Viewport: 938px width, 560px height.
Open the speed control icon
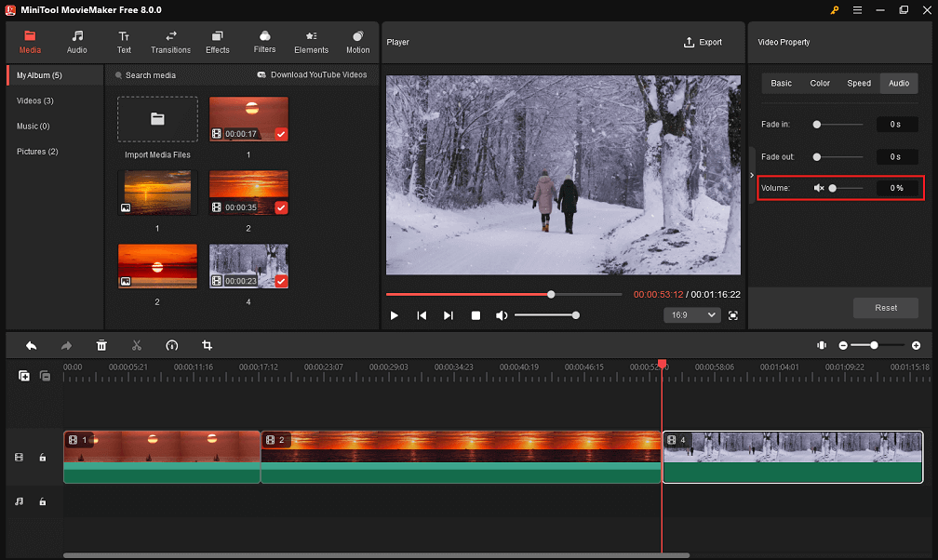click(171, 345)
